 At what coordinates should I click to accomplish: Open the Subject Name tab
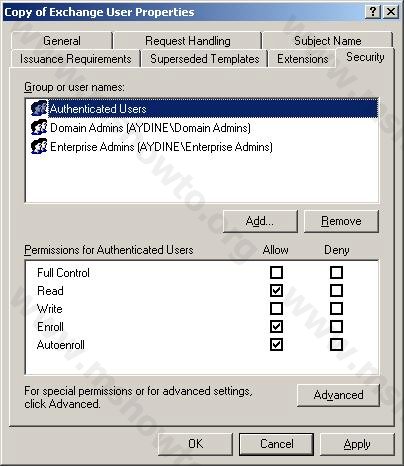[328, 41]
